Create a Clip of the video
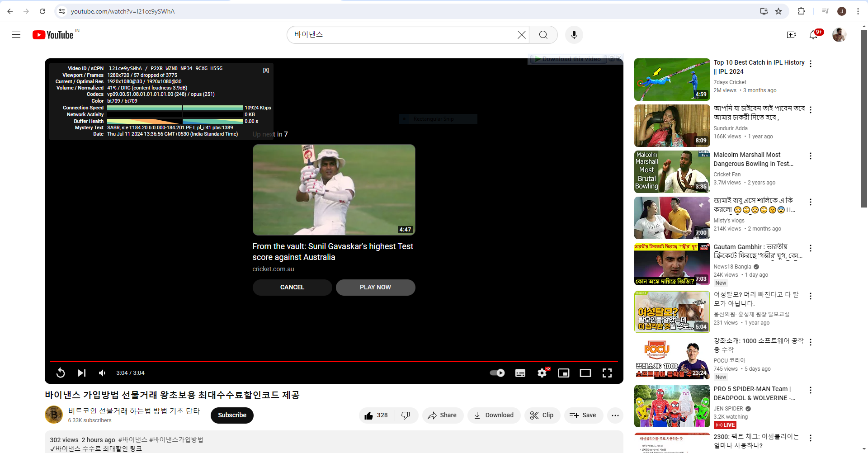Screen dimensions: 868x453 click(x=542, y=415)
